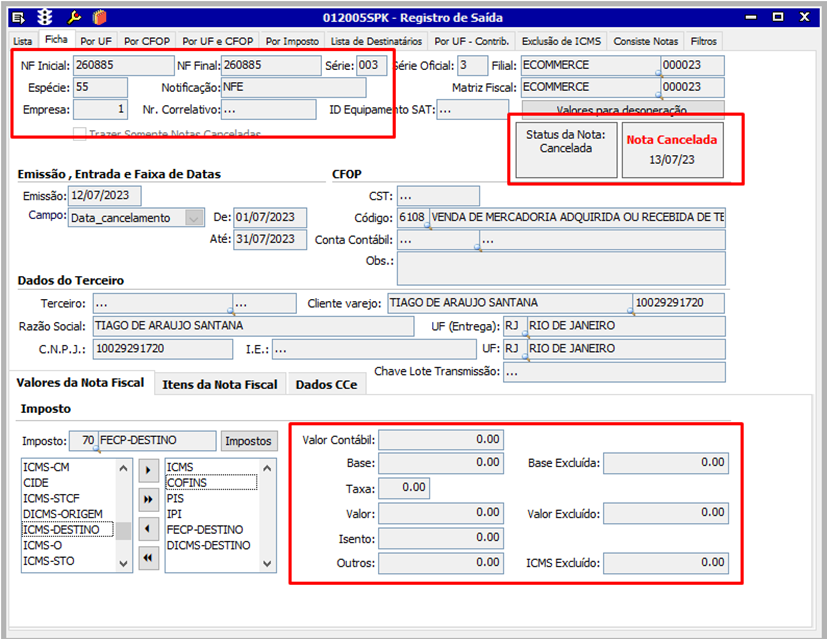Click the Filial field showing ECOMMERCE
Screen dimensions: 827x639
click(x=590, y=65)
